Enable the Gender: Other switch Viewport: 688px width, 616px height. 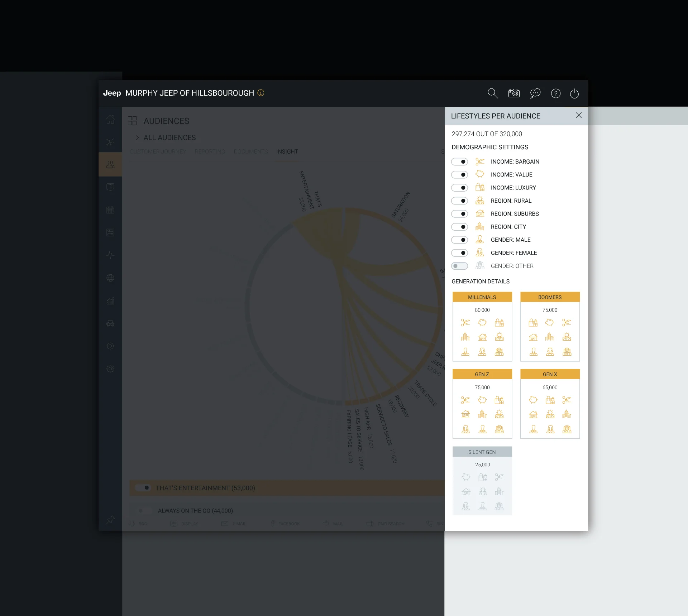[459, 266]
